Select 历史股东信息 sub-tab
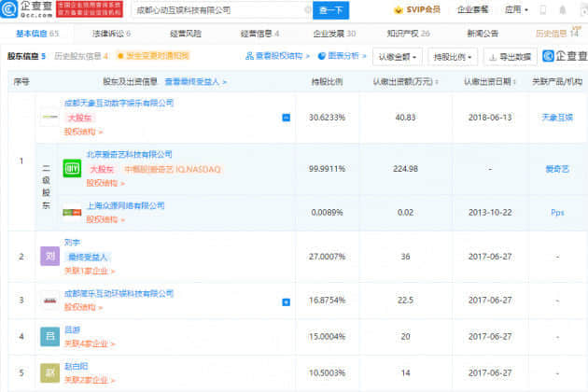588x392 pixels. 81,56
